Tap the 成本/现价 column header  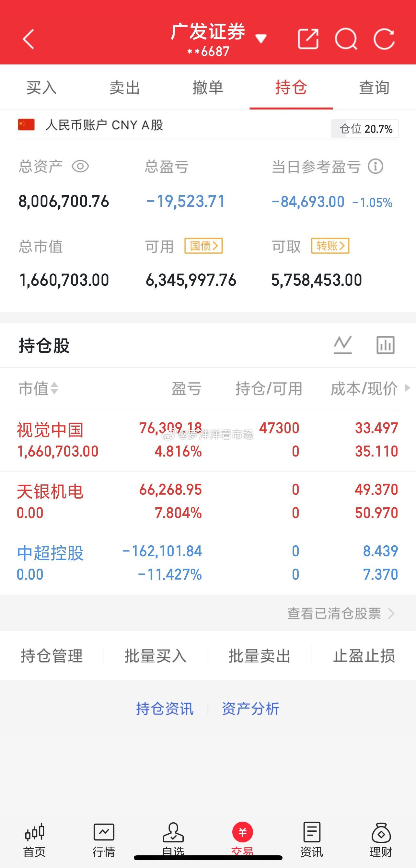coord(364,388)
